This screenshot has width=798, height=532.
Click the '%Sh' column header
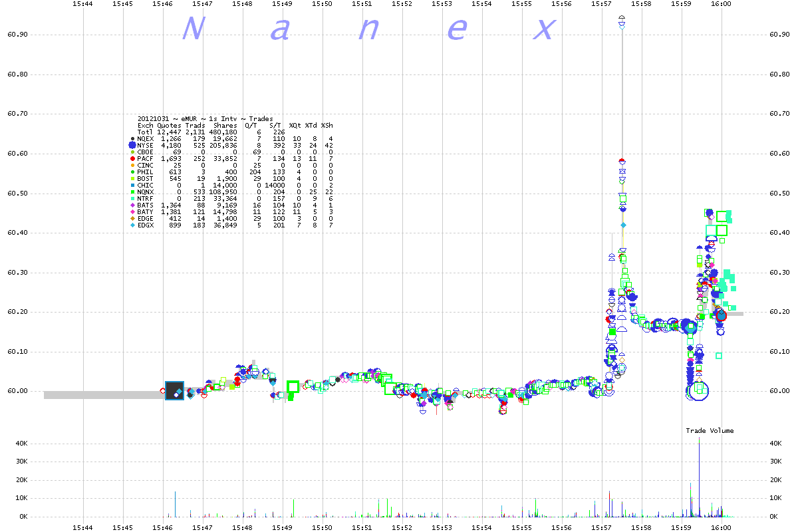[x=327, y=125]
